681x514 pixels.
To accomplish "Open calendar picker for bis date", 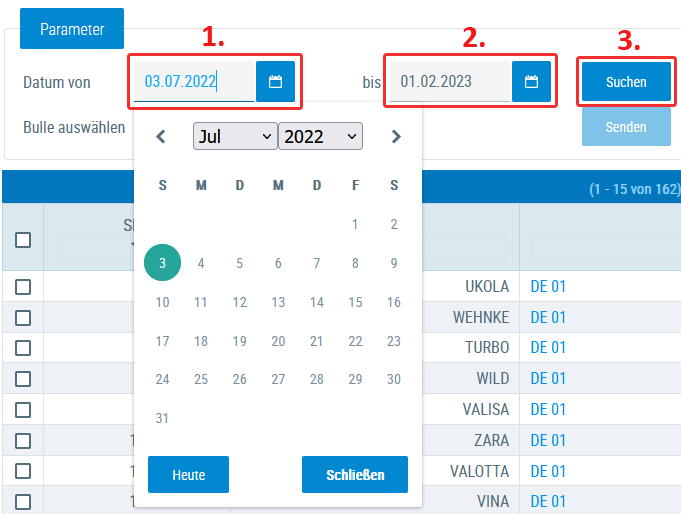I will [x=531, y=82].
